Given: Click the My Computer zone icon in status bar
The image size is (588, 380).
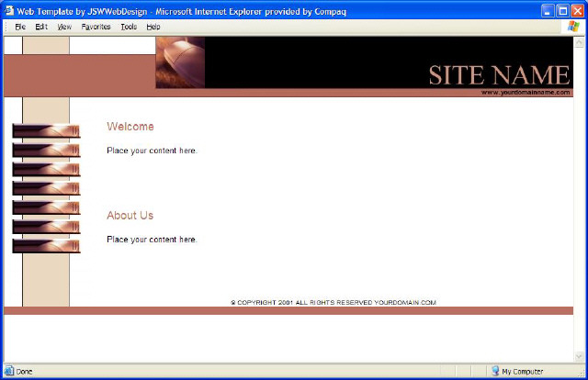Looking at the screenshot, I should pos(495,371).
